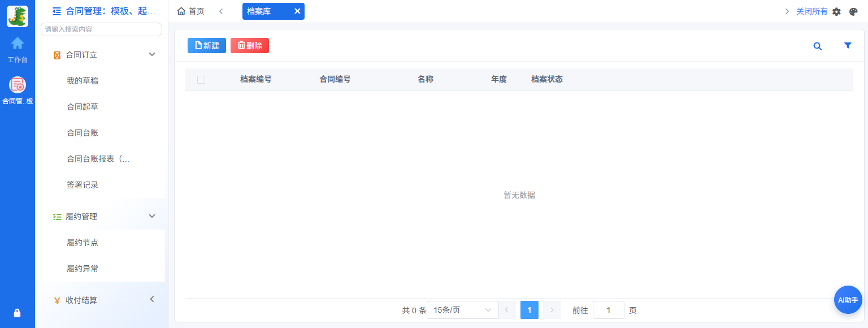868x328 pixels.
Task: Select the 合同管理 module icon in sidebar
Action: pos(18,85)
